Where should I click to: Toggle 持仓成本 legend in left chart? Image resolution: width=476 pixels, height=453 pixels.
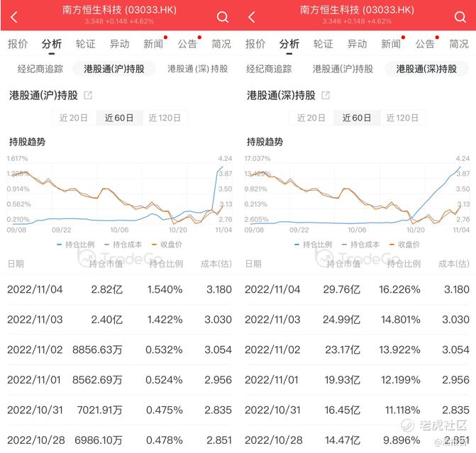tap(123, 245)
